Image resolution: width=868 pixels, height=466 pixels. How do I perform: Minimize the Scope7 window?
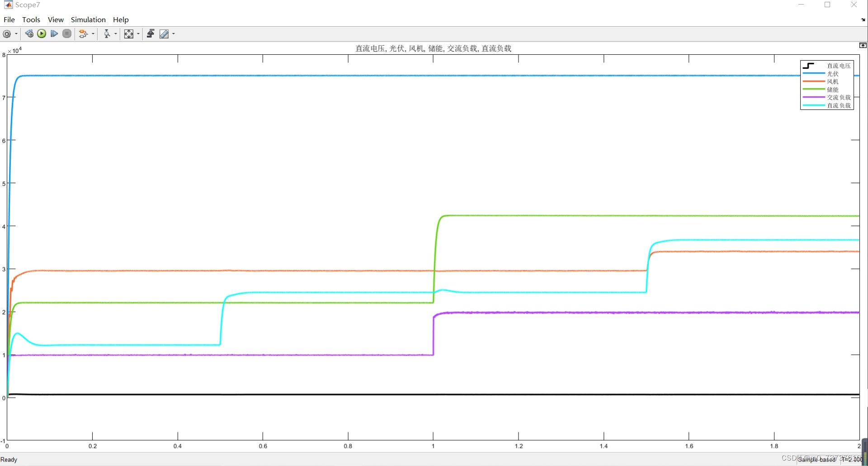point(801,5)
